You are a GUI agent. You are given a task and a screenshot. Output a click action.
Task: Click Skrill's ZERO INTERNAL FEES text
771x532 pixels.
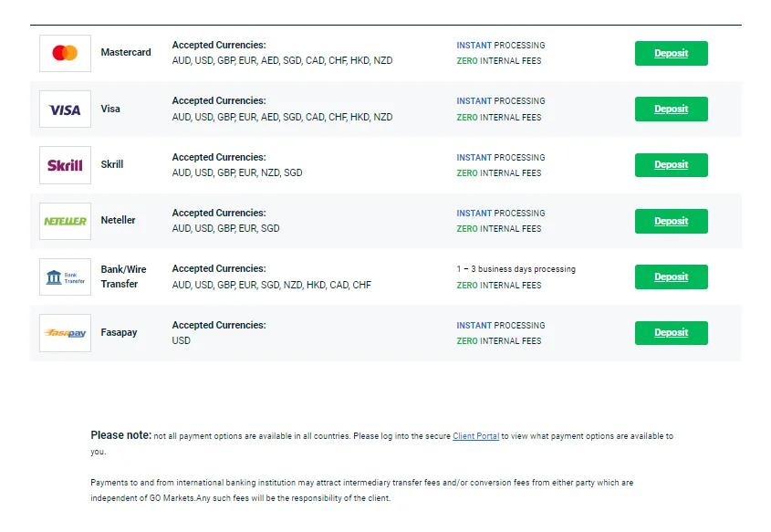498,173
